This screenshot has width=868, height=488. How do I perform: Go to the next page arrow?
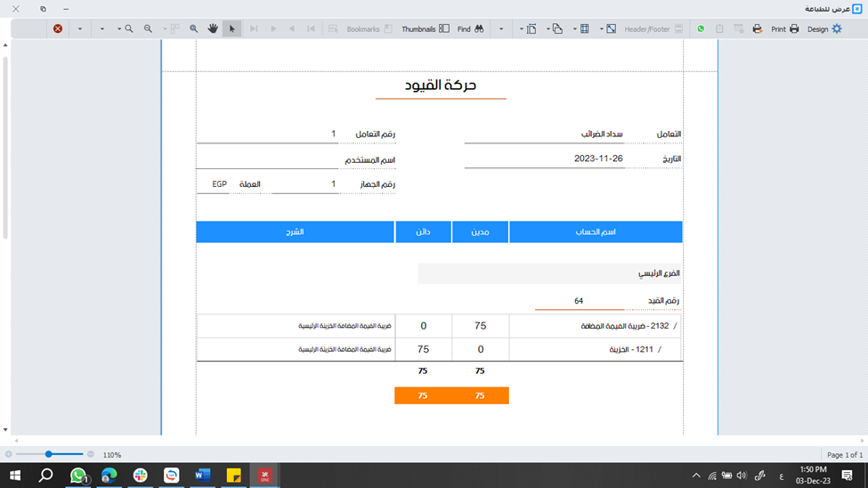coord(273,28)
